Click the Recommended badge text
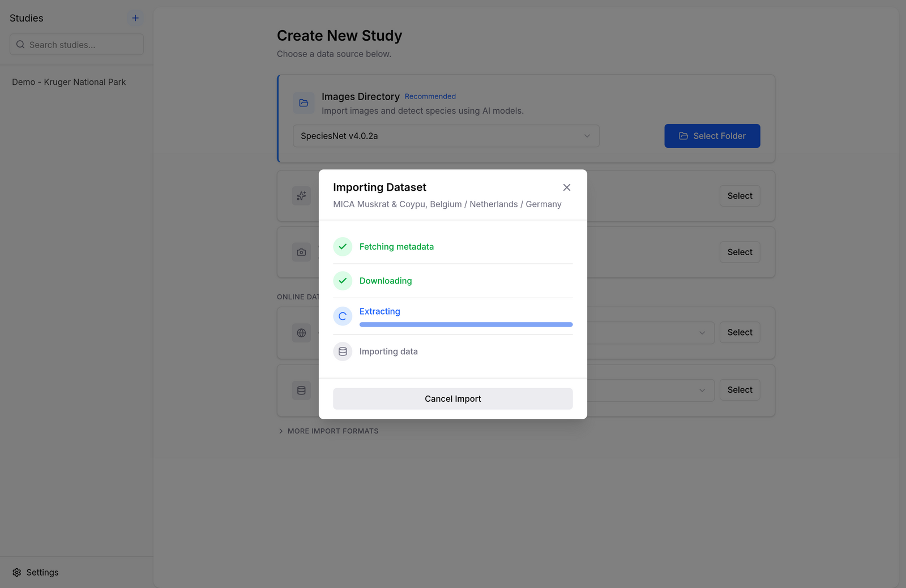This screenshot has width=906, height=588. point(430,96)
